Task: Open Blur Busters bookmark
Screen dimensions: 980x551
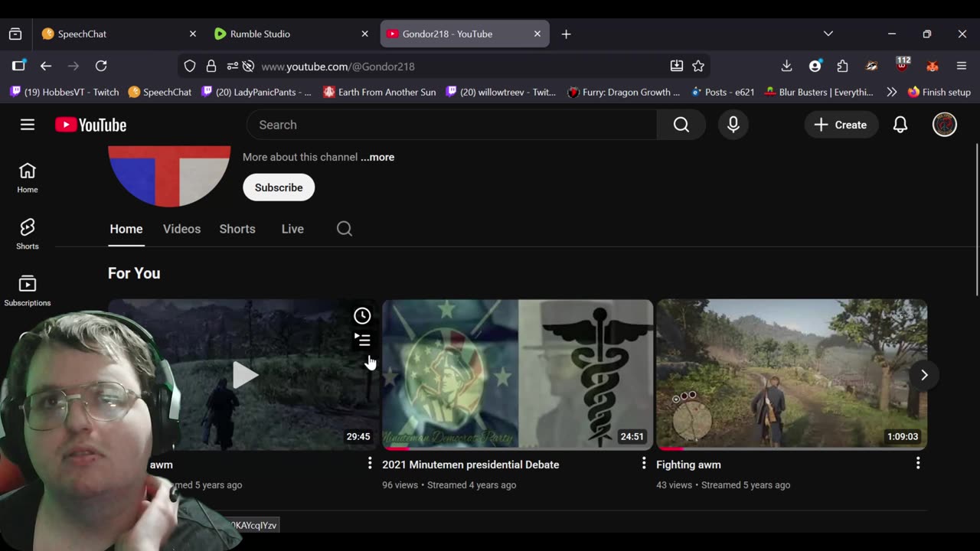Action: [818, 92]
